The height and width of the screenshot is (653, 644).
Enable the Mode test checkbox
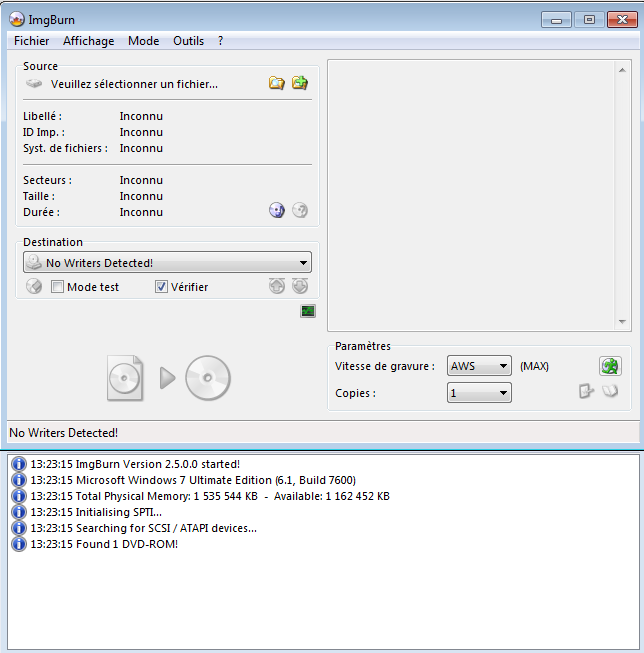[57, 287]
